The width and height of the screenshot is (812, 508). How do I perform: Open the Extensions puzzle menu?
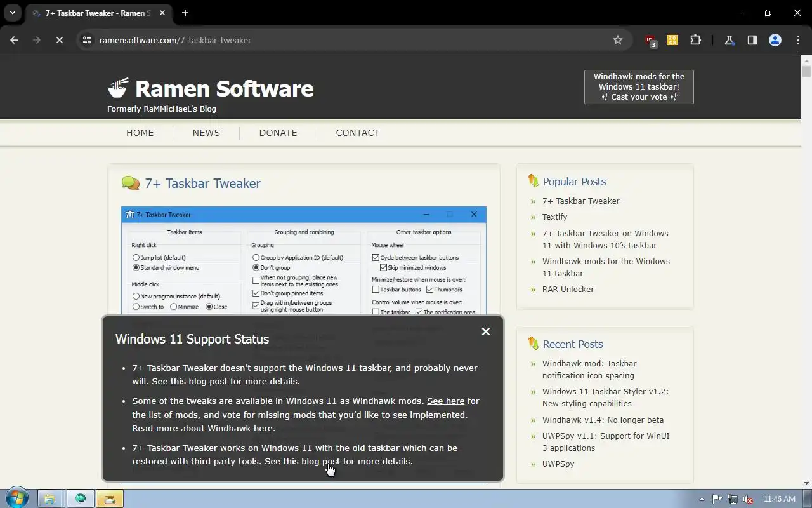tap(695, 40)
